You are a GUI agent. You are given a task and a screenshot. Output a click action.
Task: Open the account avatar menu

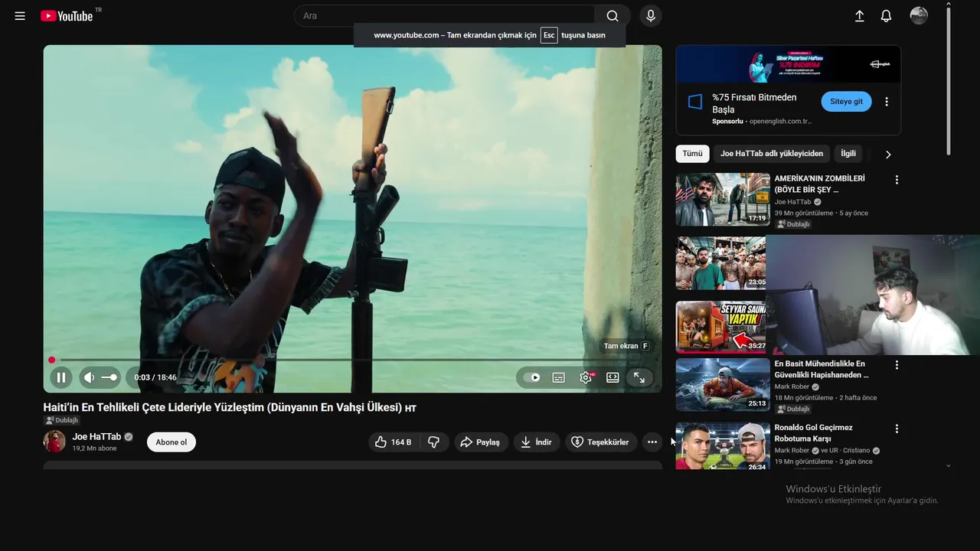point(919,16)
